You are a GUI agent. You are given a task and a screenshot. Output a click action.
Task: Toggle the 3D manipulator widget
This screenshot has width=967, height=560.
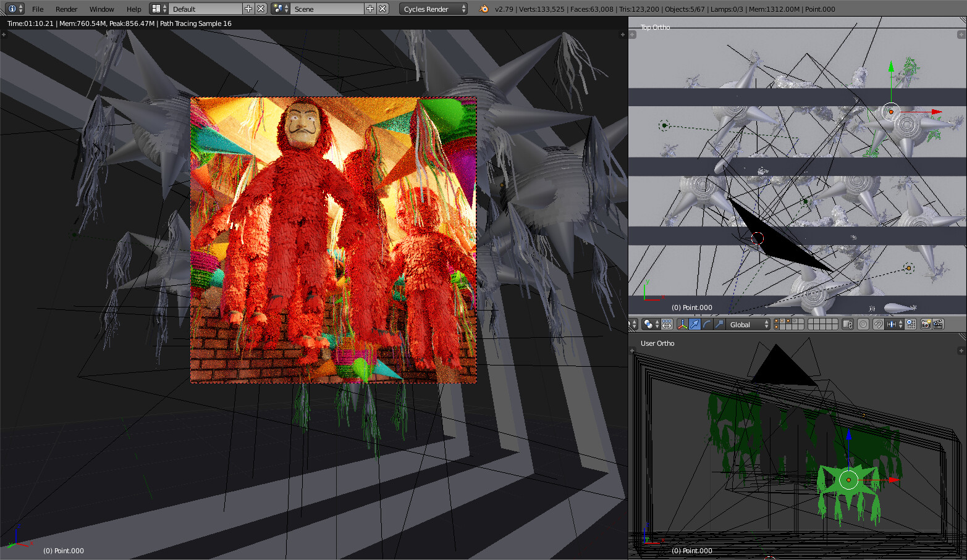click(683, 324)
